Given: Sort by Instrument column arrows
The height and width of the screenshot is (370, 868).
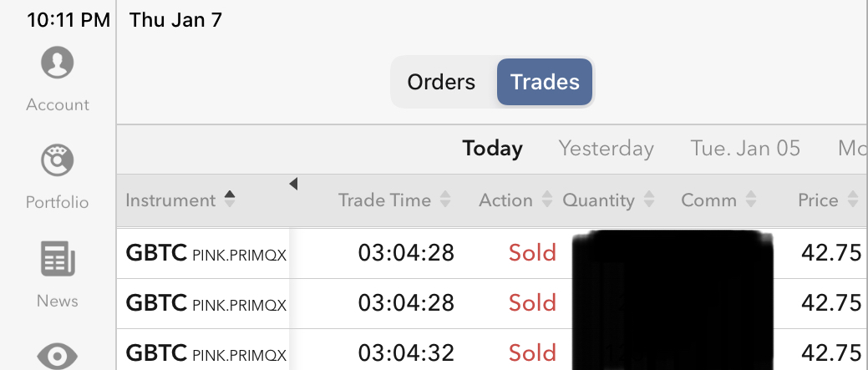Looking at the screenshot, I should (230, 200).
